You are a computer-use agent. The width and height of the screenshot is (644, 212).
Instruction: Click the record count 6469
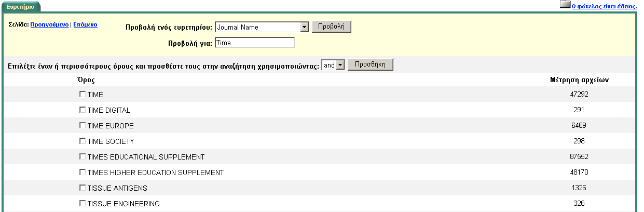[x=579, y=126]
